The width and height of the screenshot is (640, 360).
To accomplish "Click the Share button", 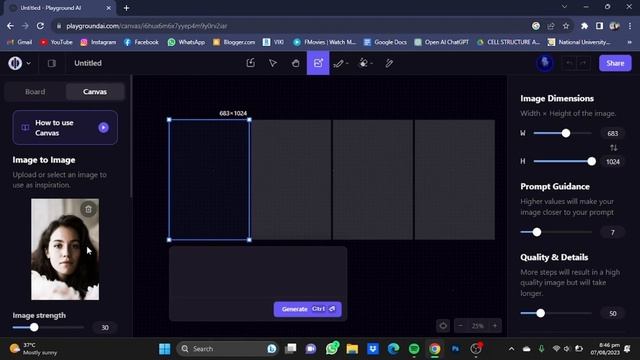I will pyautogui.click(x=615, y=63).
